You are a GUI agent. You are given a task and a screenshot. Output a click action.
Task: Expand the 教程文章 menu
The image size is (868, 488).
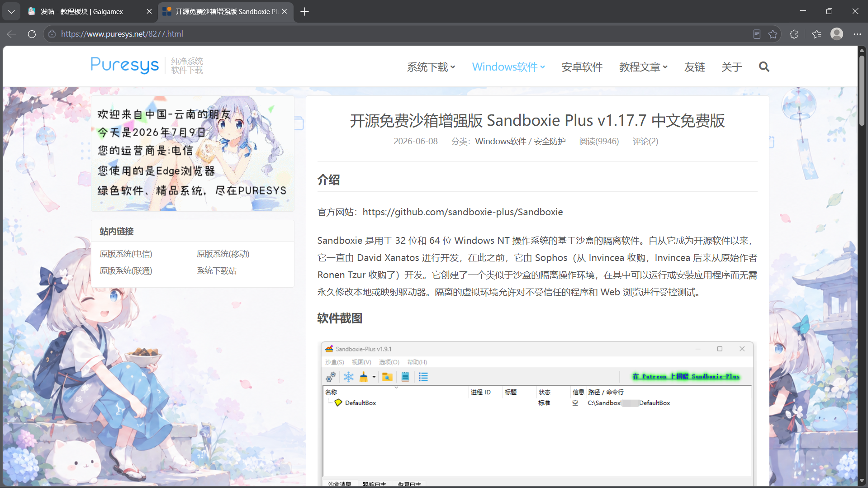[x=643, y=67]
